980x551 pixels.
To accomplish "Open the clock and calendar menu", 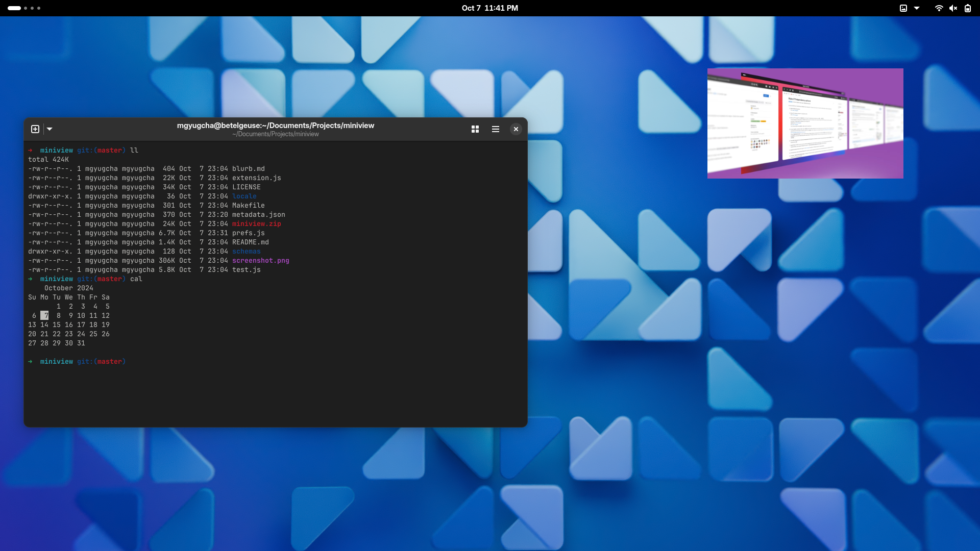I will click(490, 8).
